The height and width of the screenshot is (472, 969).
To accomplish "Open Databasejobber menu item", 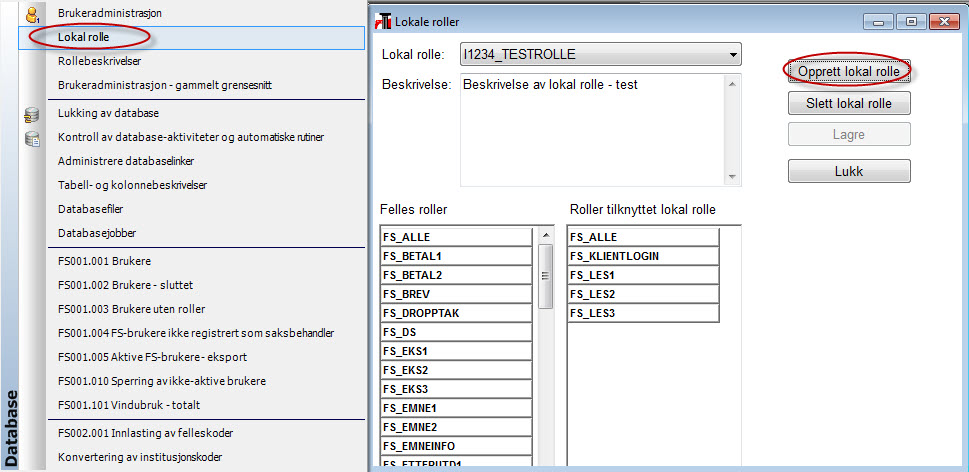I will [96, 234].
